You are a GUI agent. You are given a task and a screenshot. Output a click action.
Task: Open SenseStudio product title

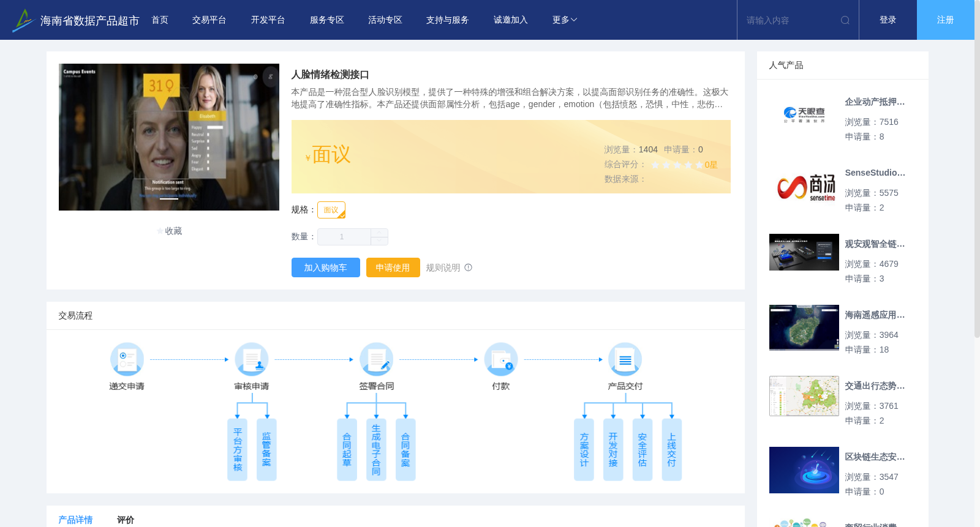click(875, 173)
